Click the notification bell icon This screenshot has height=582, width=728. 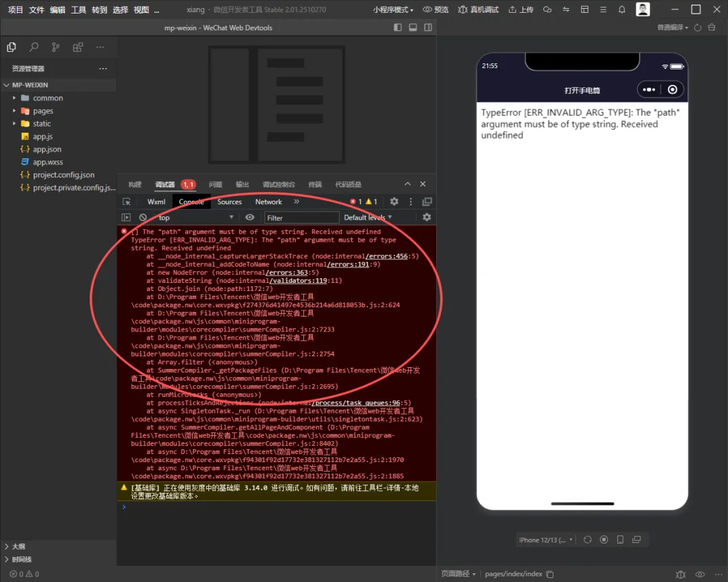click(x=621, y=9)
